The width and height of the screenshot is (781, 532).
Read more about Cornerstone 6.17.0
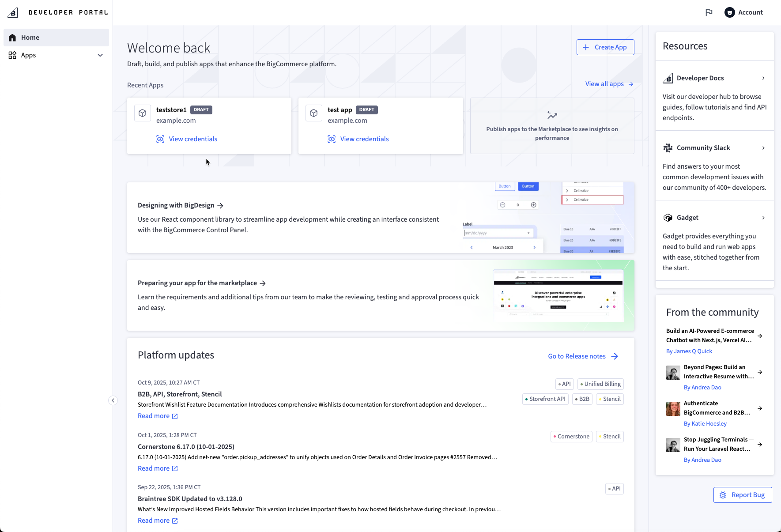pyautogui.click(x=158, y=468)
